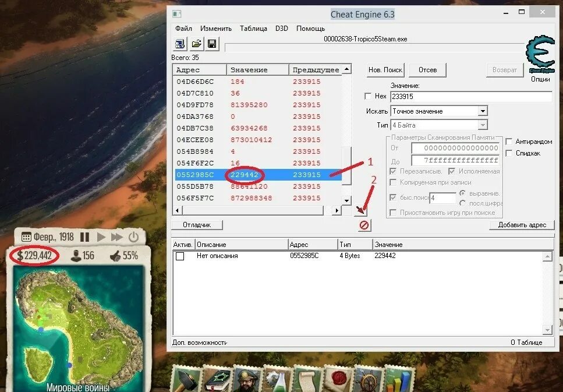Select address row 04D66D6C in results
Viewport: 563px width, 392px height.
point(258,82)
